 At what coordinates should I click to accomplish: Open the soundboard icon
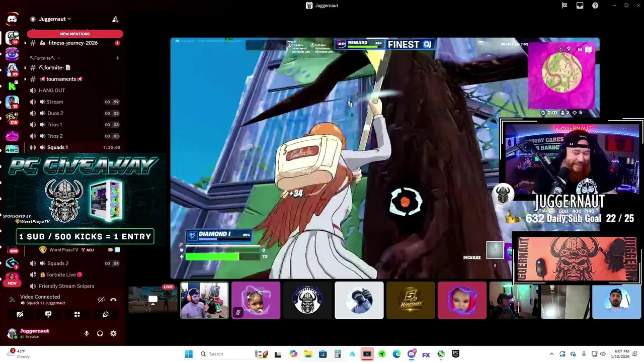point(106,314)
